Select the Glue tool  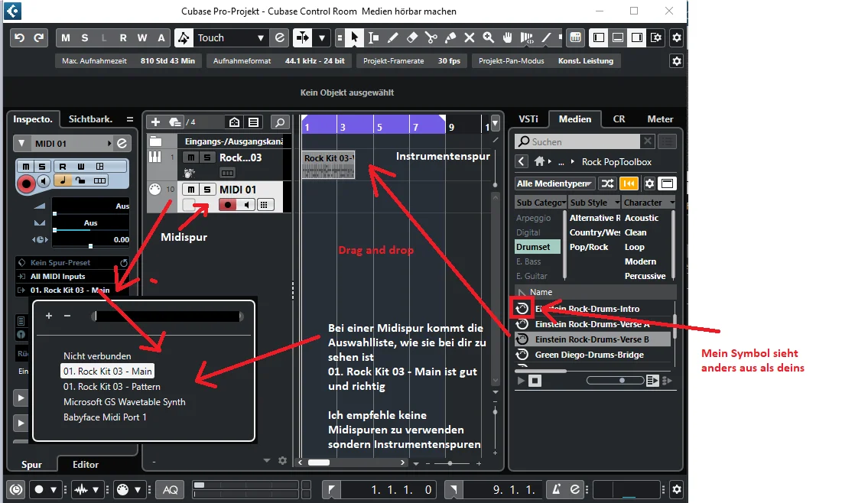click(x=450, y=37)
